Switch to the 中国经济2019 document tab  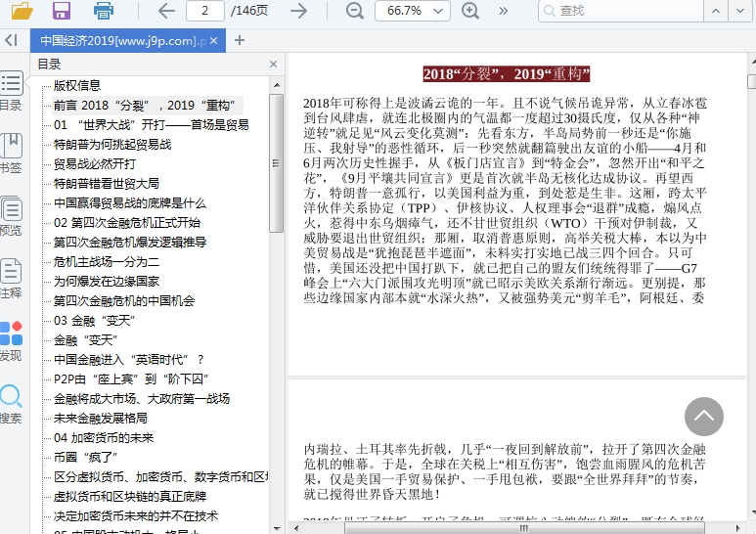[x=123, y=41]
